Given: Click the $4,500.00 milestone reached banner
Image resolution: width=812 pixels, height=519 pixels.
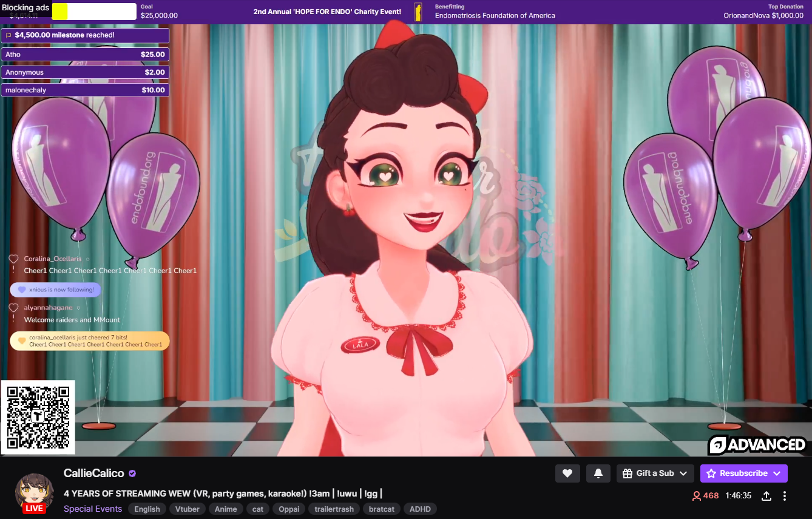Looking at the screenshot, I should pos(85,35).
